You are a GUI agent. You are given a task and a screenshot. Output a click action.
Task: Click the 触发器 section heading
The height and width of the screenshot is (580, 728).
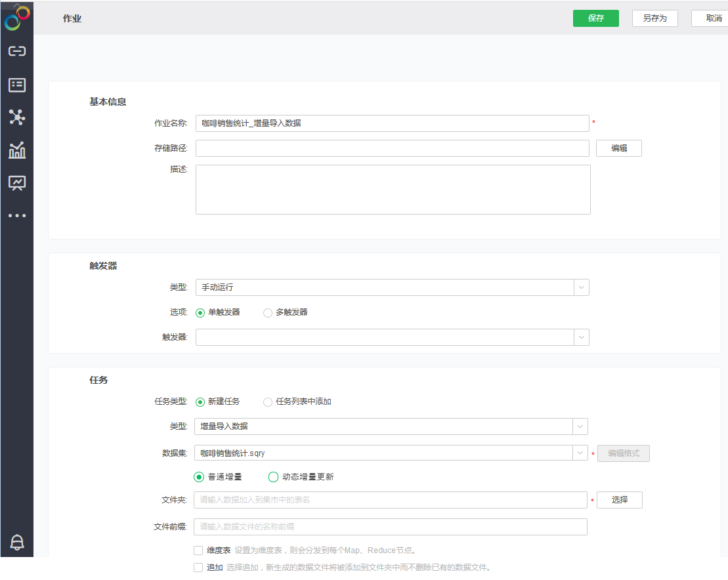tap(103, 266)
